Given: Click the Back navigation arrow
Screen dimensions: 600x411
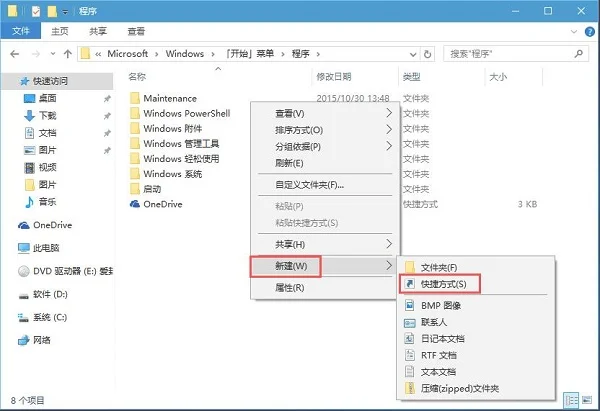Looking at the screenshot, I should 15,54.
